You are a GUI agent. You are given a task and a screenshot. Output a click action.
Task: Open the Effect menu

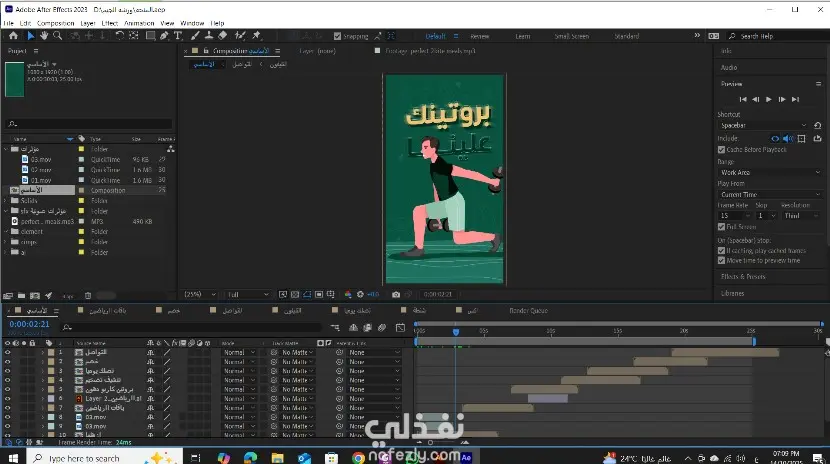[110, 23]
